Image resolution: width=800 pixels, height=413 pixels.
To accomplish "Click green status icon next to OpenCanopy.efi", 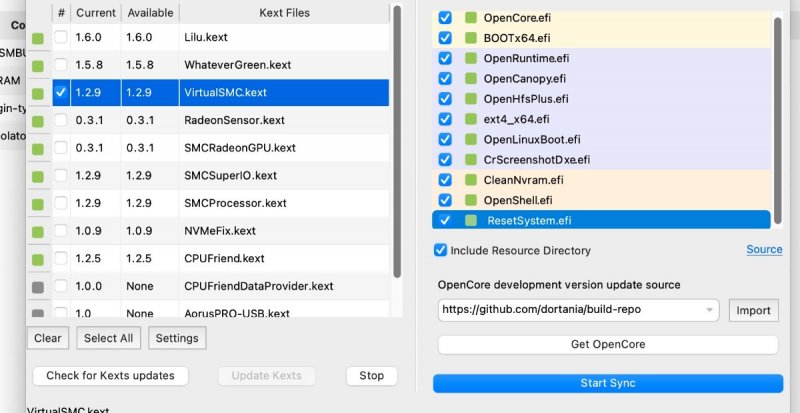I will (x=471, y=78).
